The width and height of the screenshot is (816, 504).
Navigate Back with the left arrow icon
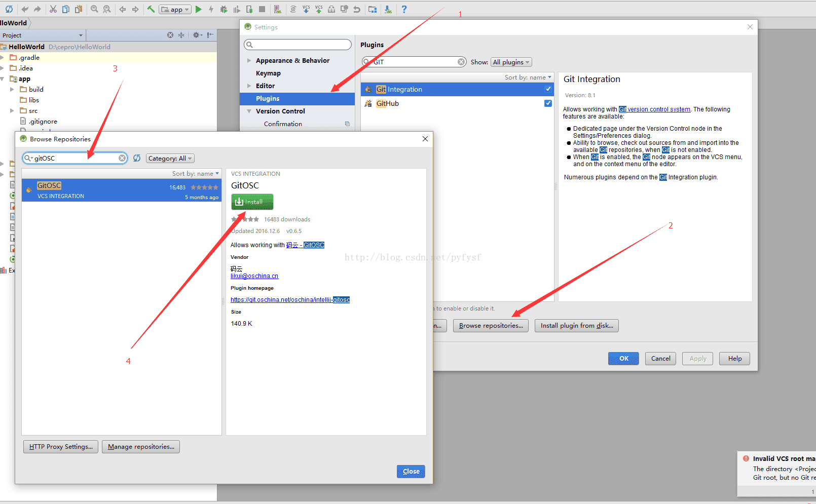click(123, 9)
